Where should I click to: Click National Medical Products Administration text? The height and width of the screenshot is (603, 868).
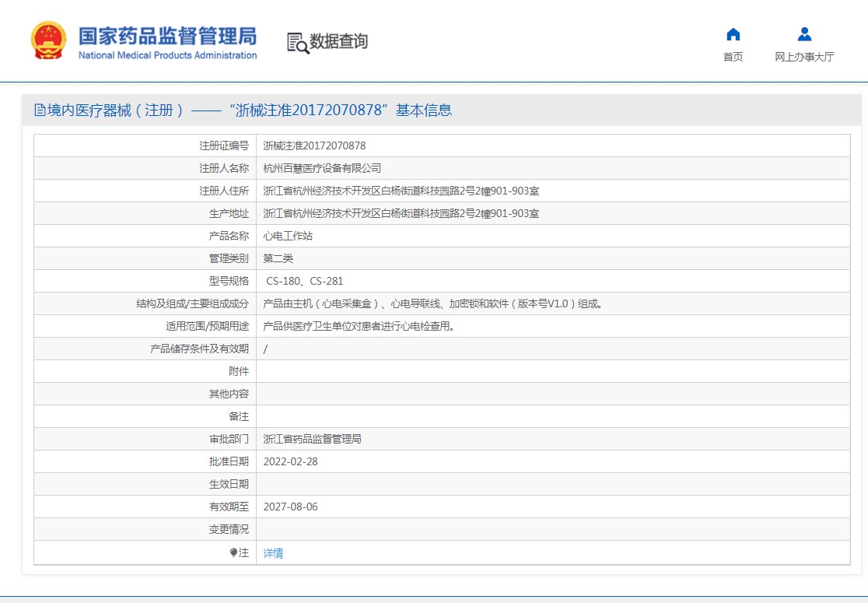167,55
